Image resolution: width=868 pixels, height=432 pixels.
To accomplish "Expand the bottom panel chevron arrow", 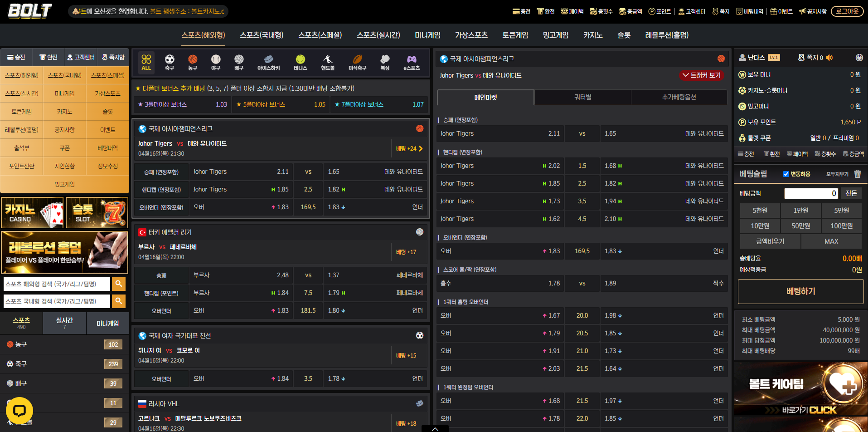I will (435, 428).
